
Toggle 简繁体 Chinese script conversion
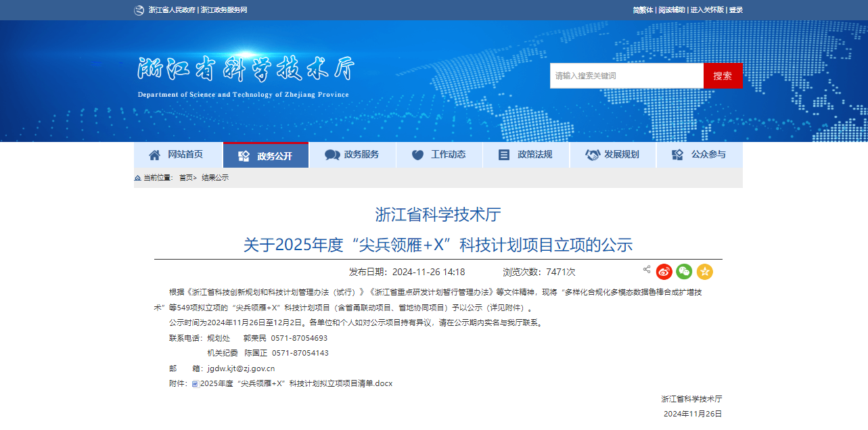click(x=643, y=10)
